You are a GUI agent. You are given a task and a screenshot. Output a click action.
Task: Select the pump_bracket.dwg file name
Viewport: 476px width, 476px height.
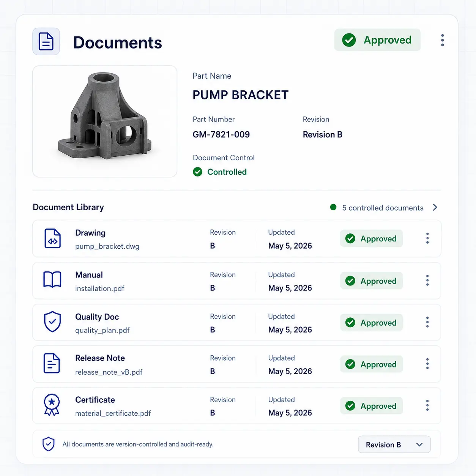[x=107, y=246]
